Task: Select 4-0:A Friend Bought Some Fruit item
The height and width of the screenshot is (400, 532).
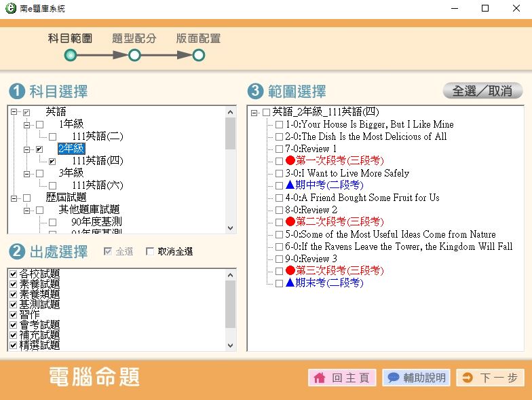Action: coord(362,198)
